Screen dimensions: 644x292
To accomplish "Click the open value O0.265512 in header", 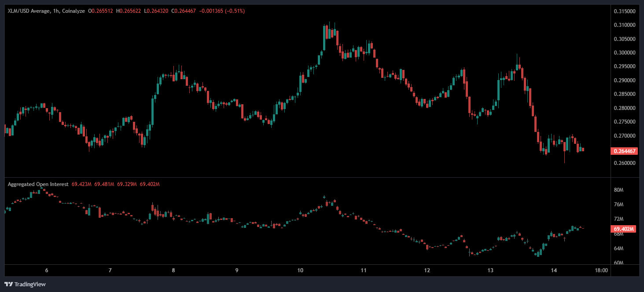I will tap(101, 10).
